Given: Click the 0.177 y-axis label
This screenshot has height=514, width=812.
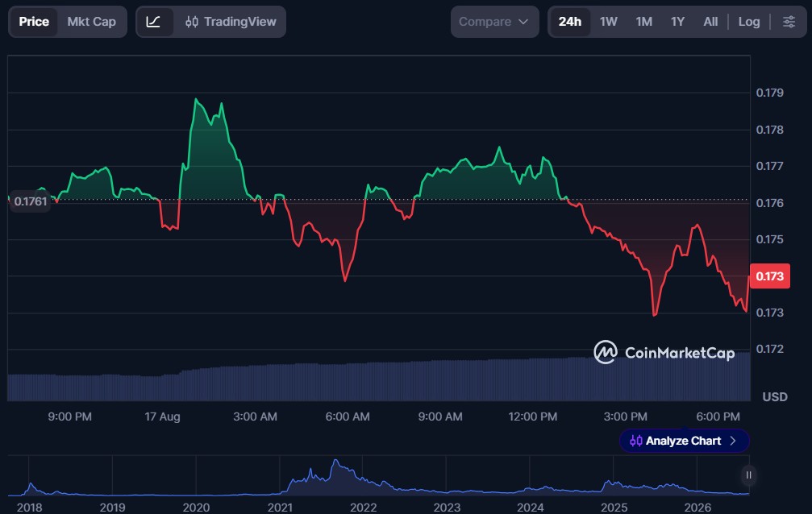Looking at the screenshot, I should 769,166.
